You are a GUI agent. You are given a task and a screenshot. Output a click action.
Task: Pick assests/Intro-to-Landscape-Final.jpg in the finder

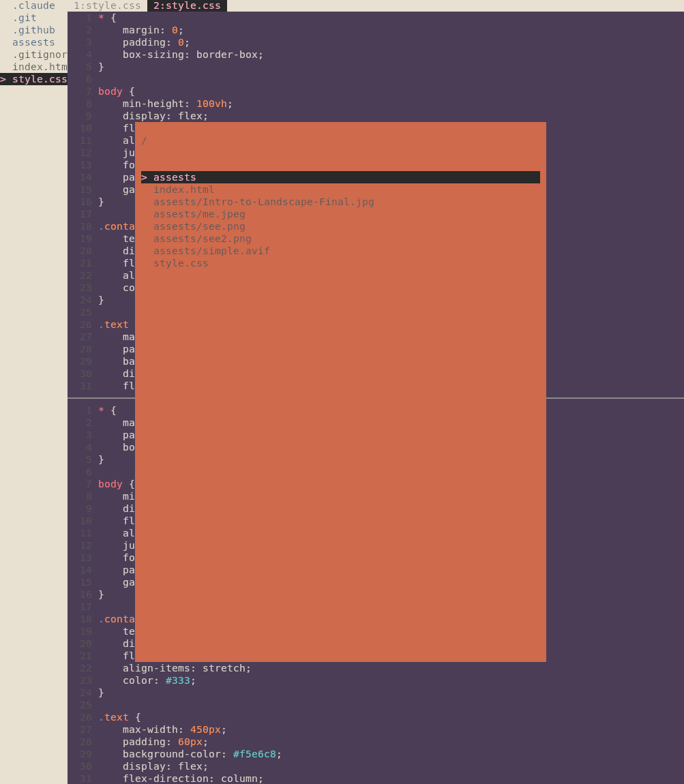click(263, 202)
